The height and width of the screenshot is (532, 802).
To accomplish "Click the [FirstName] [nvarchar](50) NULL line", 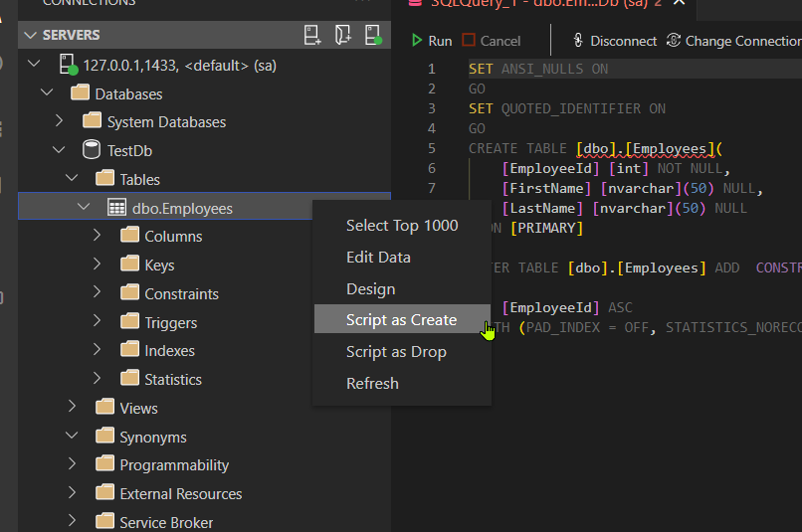I will pyautogui.click(x=632, y=188).
